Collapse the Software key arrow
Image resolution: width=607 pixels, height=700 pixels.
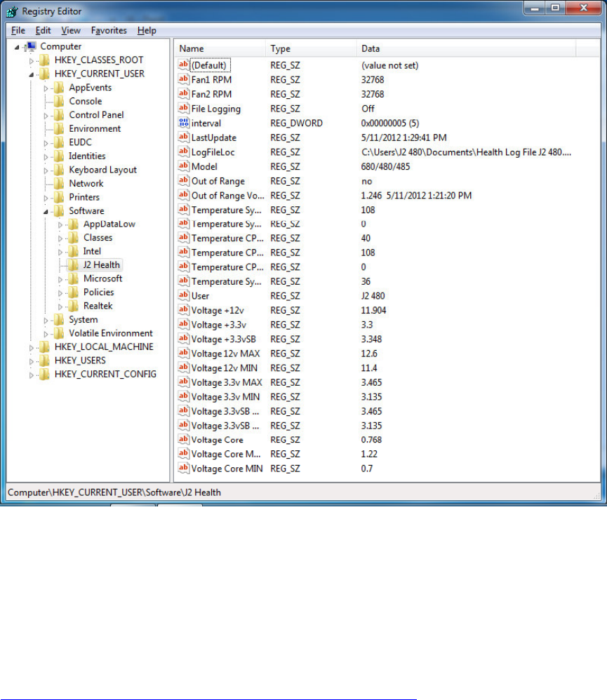[x=46, y=212]
